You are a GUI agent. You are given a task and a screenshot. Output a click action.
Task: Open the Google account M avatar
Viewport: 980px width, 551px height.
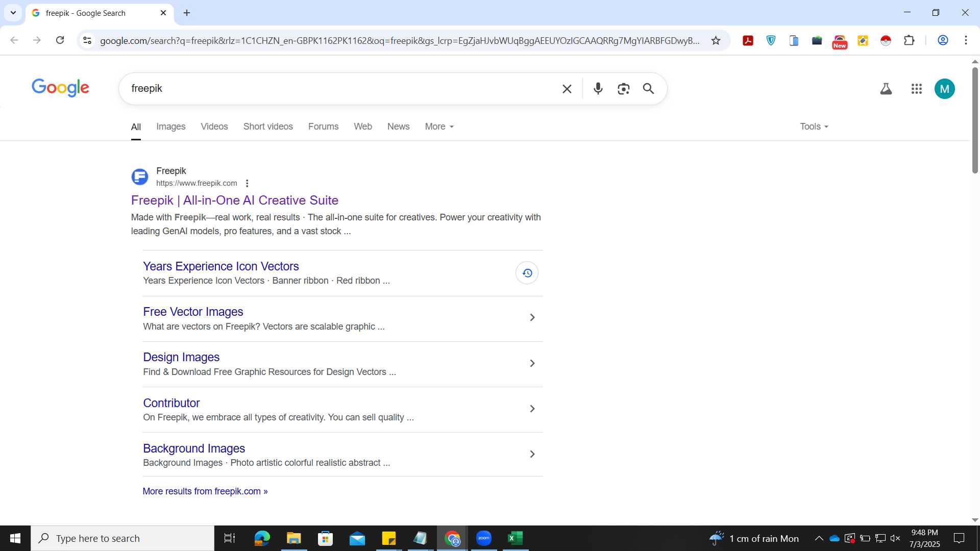pyautogui.click(x=945, y=89)
